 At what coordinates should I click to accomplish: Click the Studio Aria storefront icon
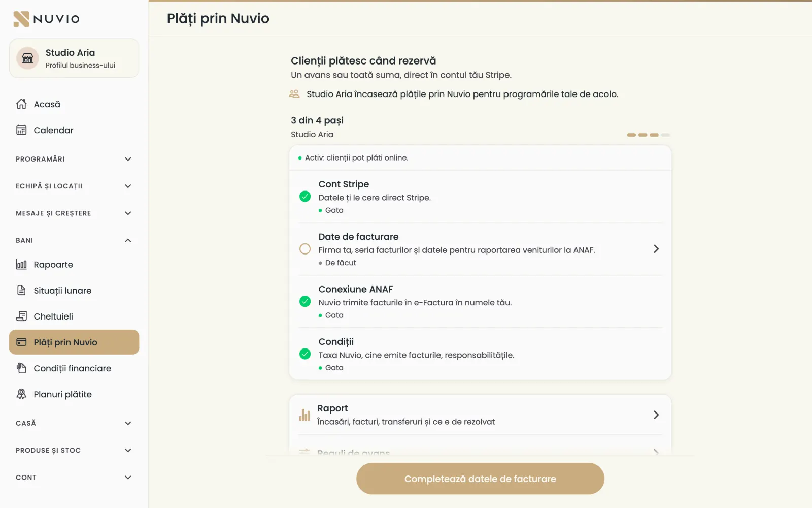(28, 58)
